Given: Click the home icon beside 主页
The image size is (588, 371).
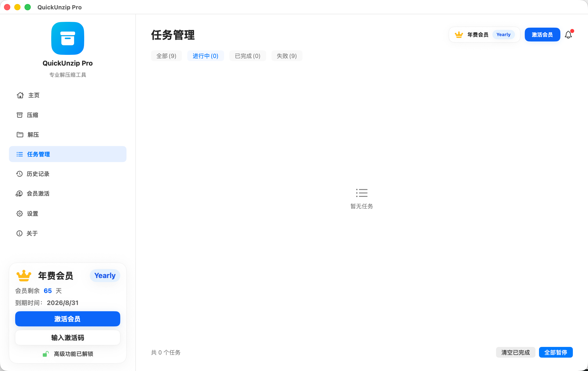Looking at the screenshot, I should (20, 95).
